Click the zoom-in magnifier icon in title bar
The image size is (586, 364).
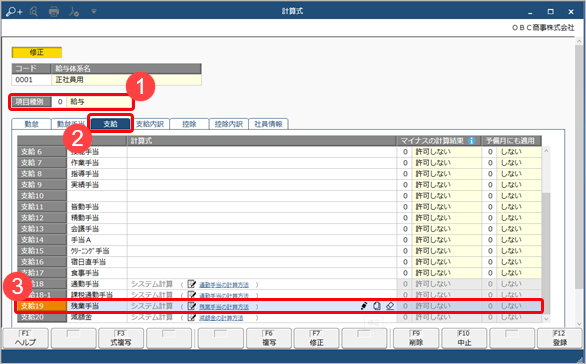pos(14,12)
